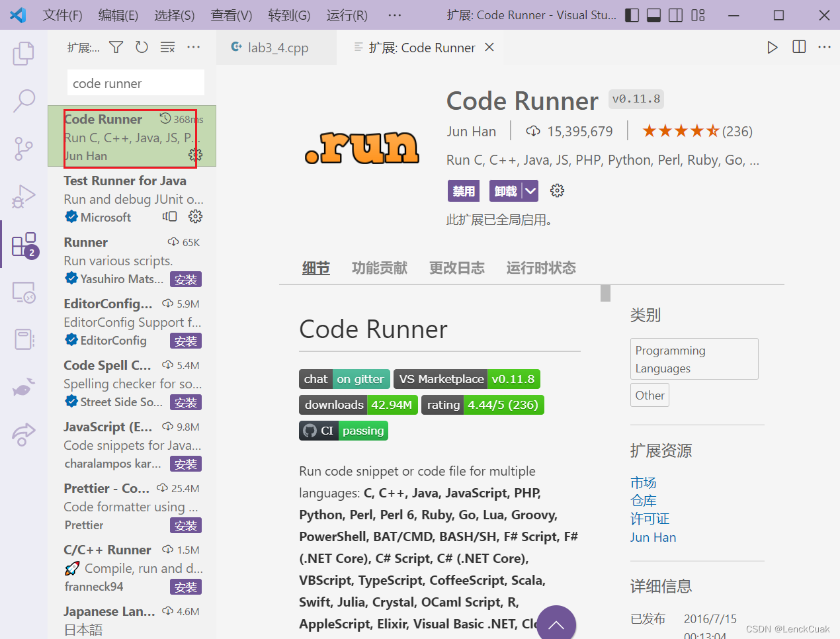Clear extensions search results icon
This screenshot has width=840, height=639.
coord(167,47)
